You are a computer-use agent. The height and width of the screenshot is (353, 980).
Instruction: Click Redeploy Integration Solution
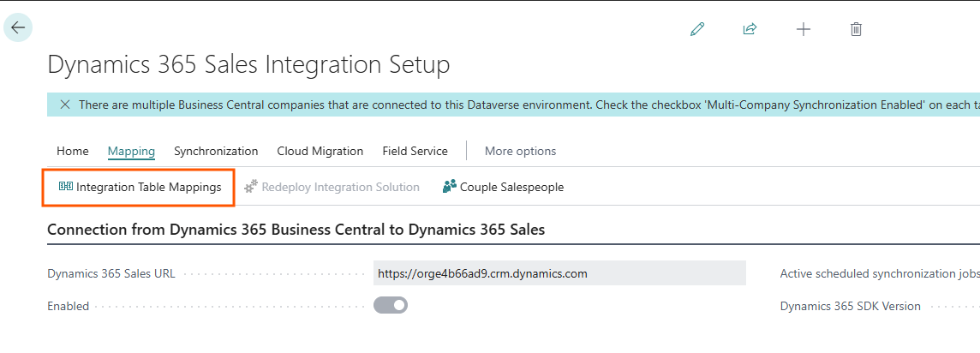click(x=332, y=187)
